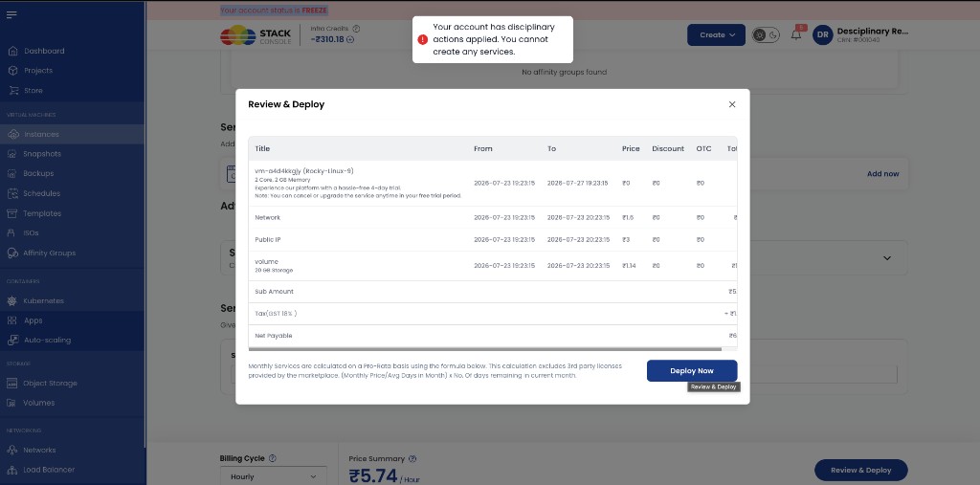Click the Net Payable row label

click(x=274, y=336)
